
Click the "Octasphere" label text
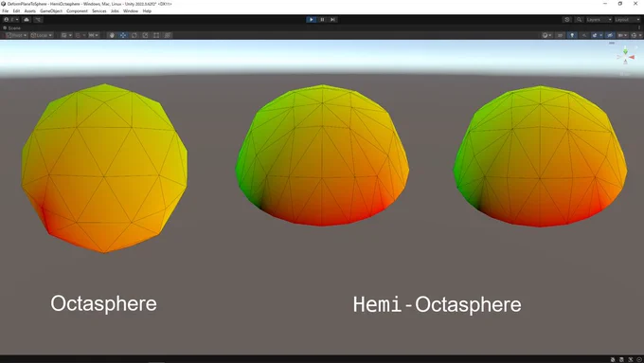(x=103, y=304)
